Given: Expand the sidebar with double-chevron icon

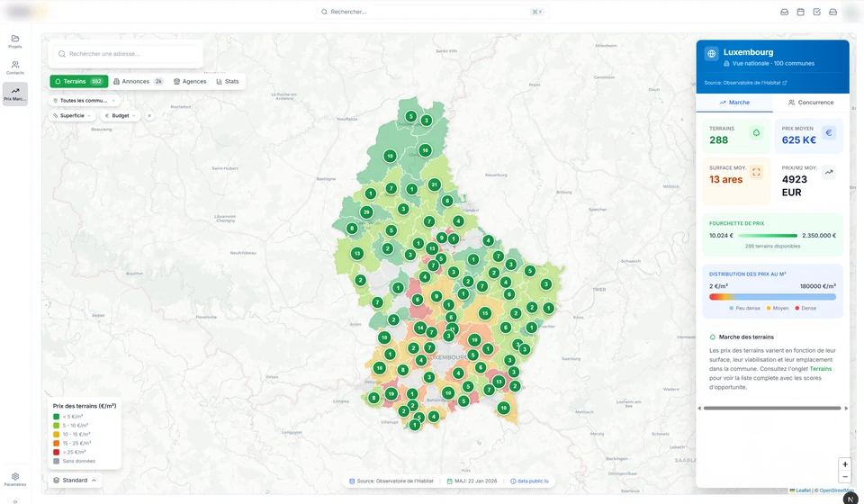Looking at the screenshot, I should [x=15, y=501].
